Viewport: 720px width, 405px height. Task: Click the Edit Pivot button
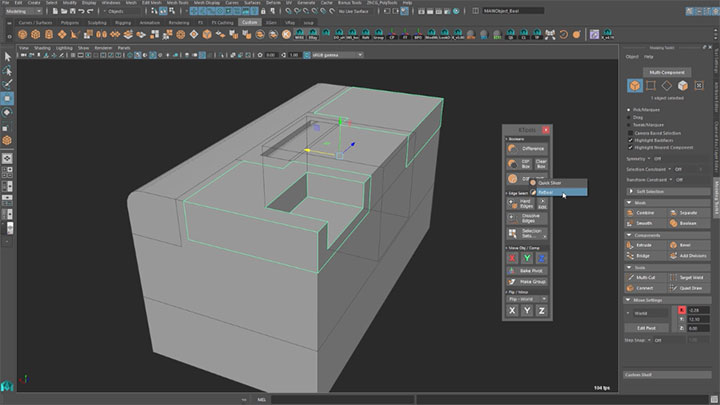pyautogui.click(x=647, y=328)
